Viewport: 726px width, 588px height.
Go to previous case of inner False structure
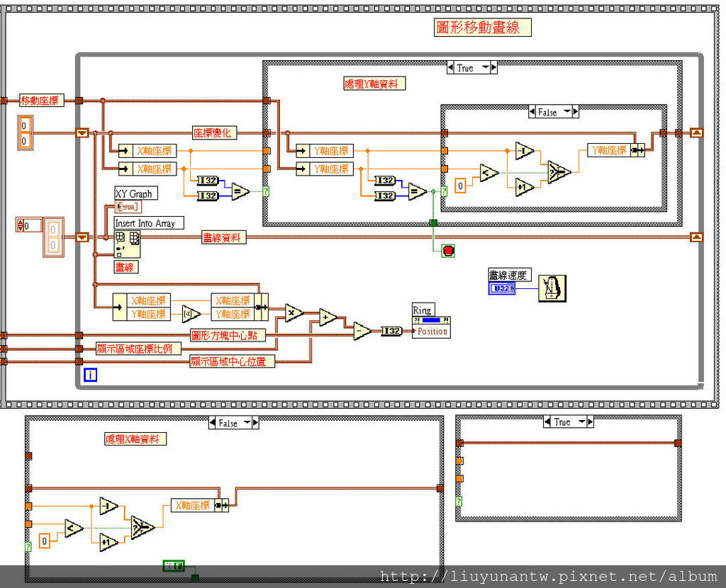(532, 112)
